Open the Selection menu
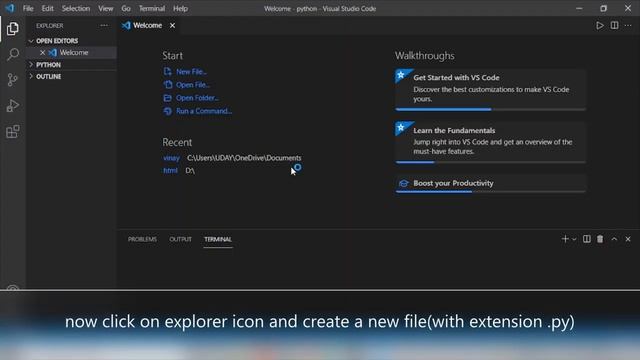The width and height of the screenshot is (640, 360). (x=76, y=8)
